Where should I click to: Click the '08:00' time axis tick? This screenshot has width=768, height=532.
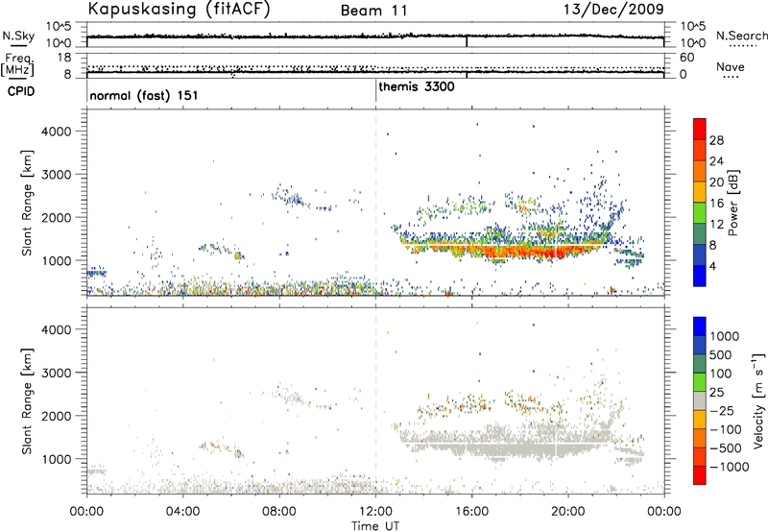[279, 512]
